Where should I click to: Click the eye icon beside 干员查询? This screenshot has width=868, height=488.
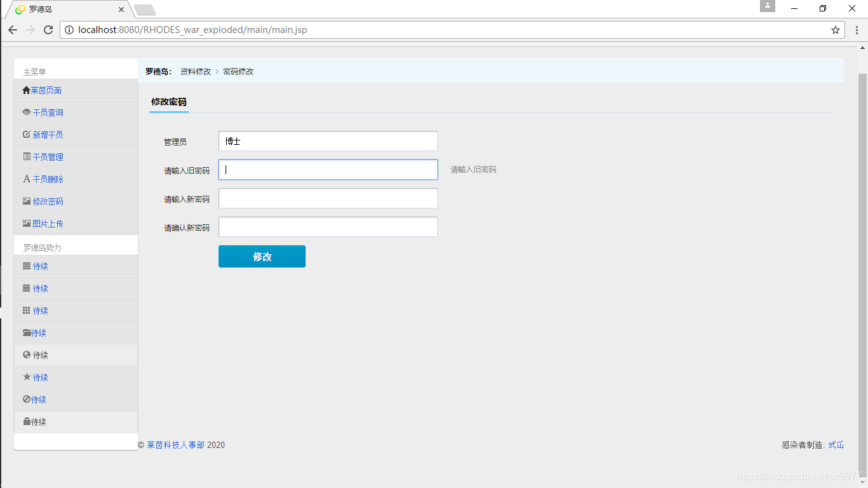(27, 112)
